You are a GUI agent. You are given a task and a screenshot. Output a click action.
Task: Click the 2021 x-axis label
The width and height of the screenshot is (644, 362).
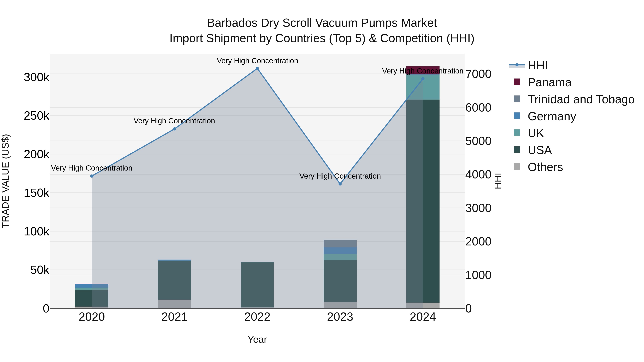[174, 317]
